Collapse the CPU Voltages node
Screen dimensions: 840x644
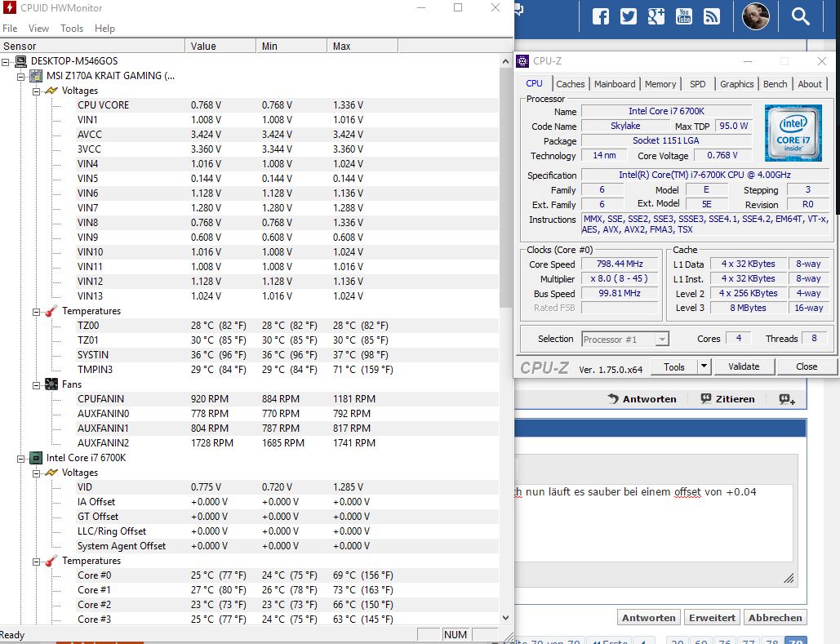coord(37,473)
